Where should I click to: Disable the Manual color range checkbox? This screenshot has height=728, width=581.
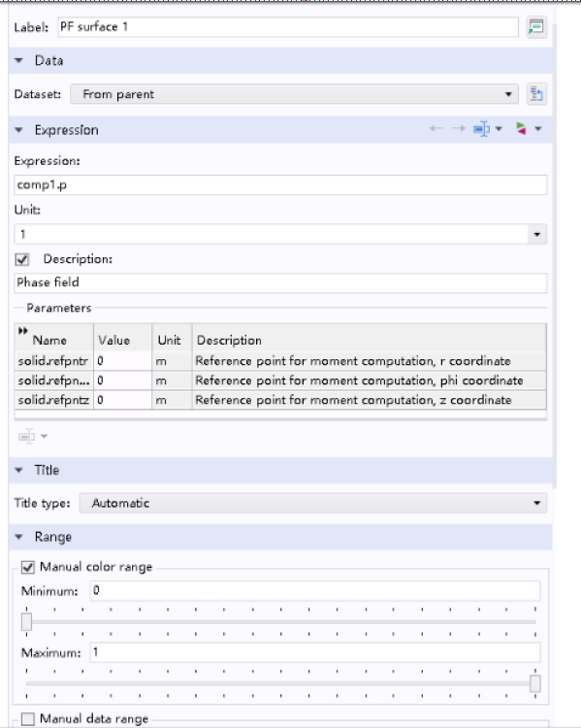[x=28, y=567]
